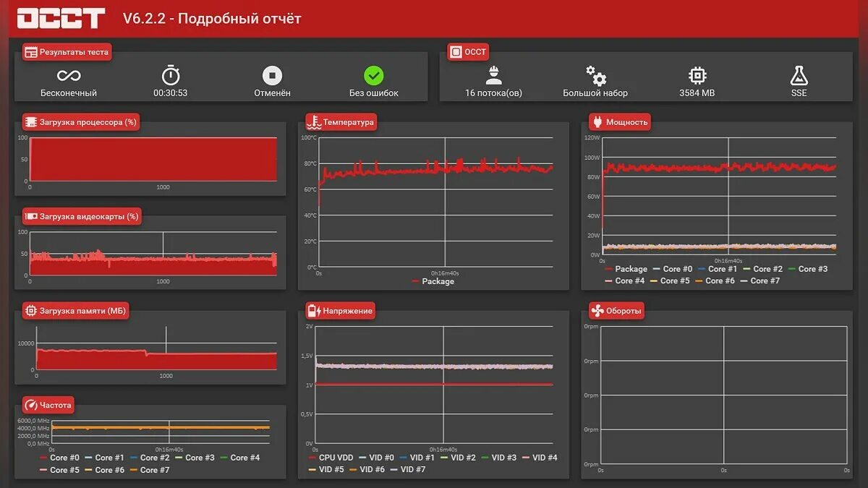Click the 3584 MB value
Viewport: 868px width, 488px height.
tap(697, 93)
